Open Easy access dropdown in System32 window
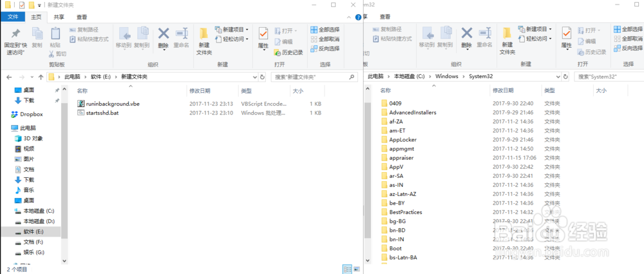 [535, 39]
